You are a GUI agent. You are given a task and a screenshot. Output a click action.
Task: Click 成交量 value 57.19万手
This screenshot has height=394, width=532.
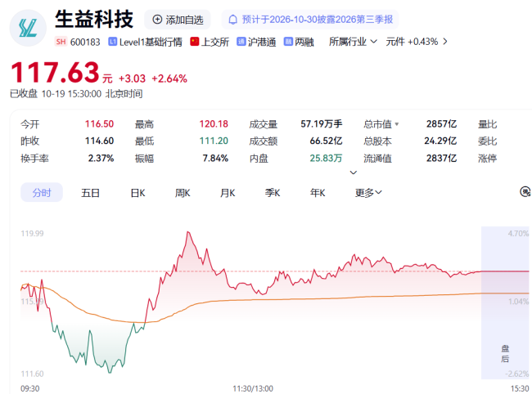click(x=322, y=124)
